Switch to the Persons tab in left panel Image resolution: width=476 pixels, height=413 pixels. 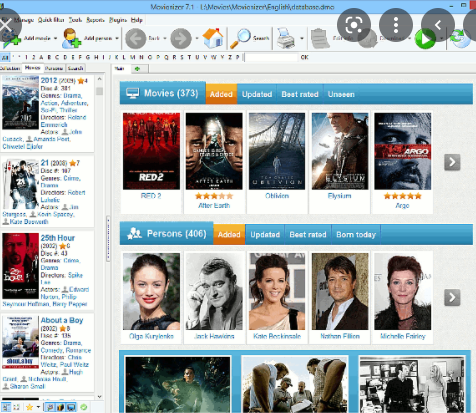(x=54, y=68)
